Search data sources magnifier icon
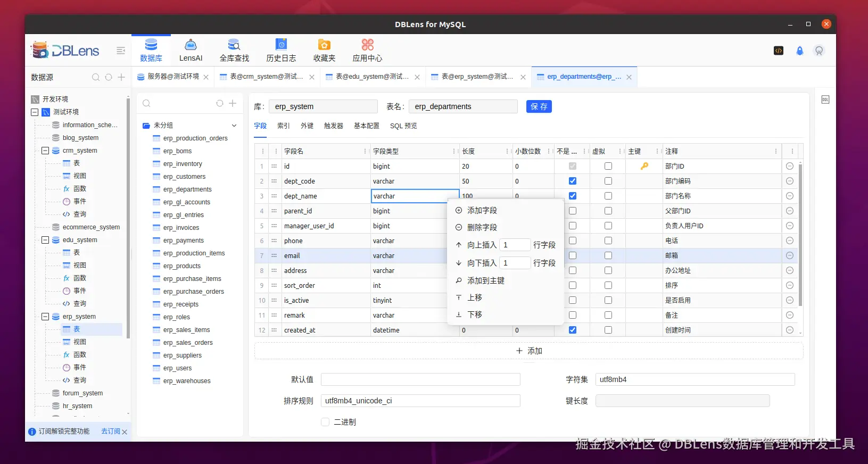The image size is (868, 464). 96,77
